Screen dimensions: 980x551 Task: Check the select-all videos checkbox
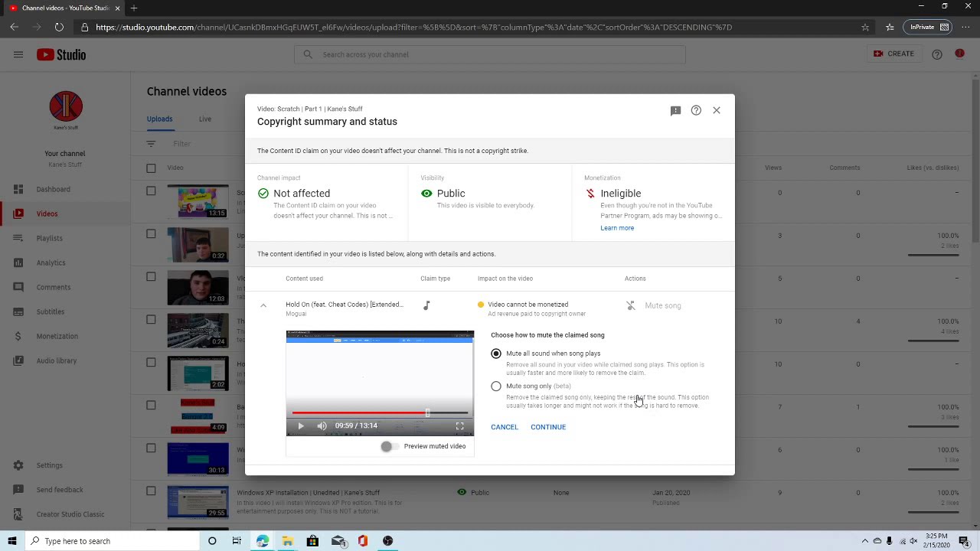tap(151, 168)
